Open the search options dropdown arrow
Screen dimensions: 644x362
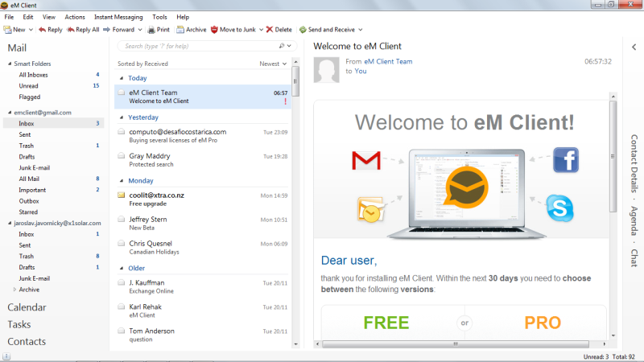click(289, 46)
